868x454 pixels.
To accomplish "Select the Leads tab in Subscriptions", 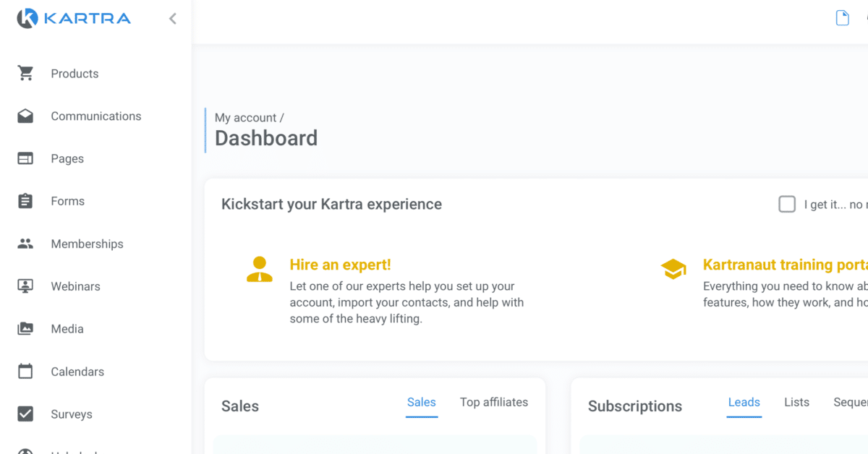I will (744, 403).
